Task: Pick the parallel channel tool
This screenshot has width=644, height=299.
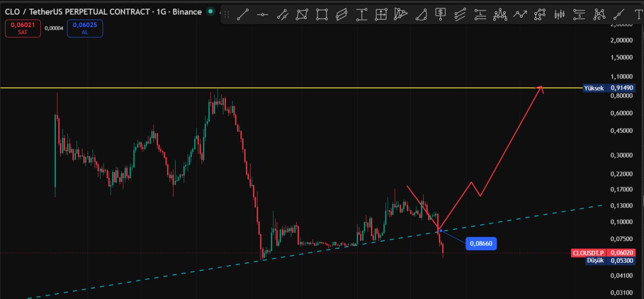Action: click(342, 15)
